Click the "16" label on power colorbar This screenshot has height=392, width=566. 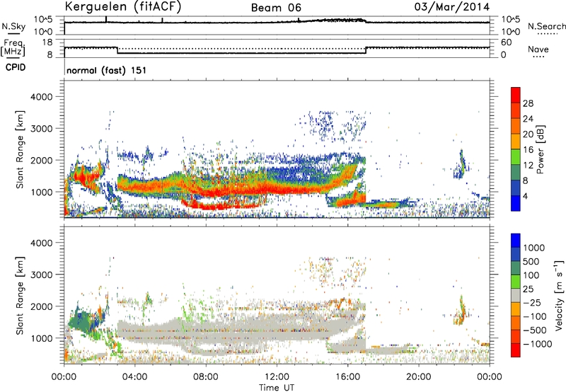(x=528, y=149)
